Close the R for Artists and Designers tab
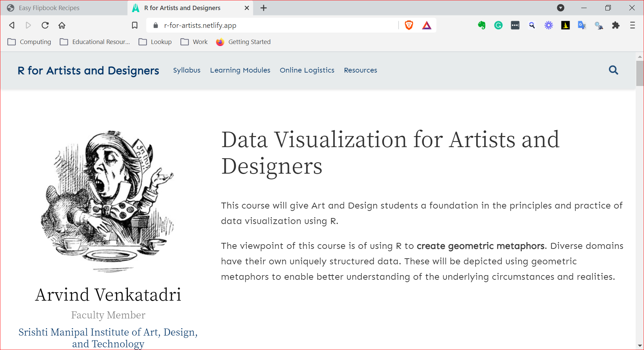644x350 pixels. (247, 8)
